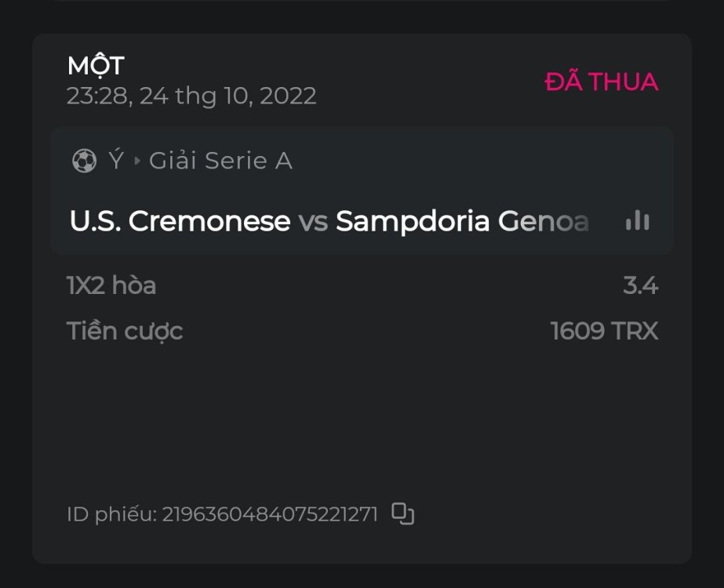Click the 1609 TRX stake amount
Viewport: 724px width, 588px height.
[x=604, y=332]
